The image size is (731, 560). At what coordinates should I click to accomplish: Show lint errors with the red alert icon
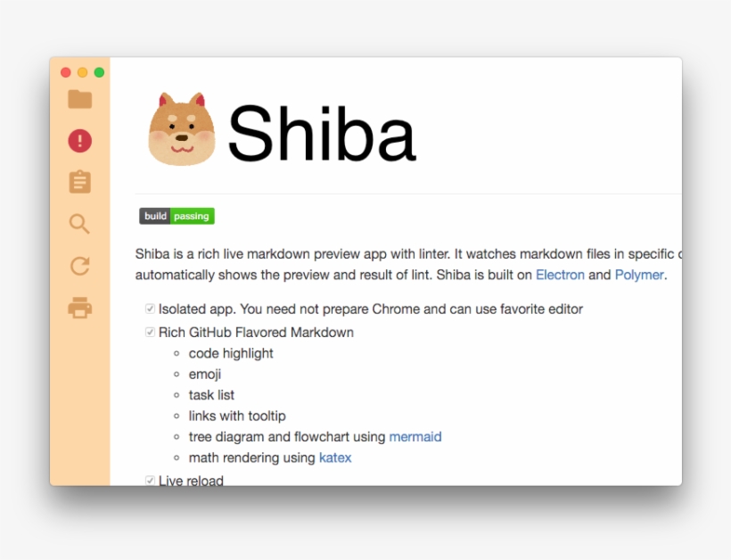[80, 141]
